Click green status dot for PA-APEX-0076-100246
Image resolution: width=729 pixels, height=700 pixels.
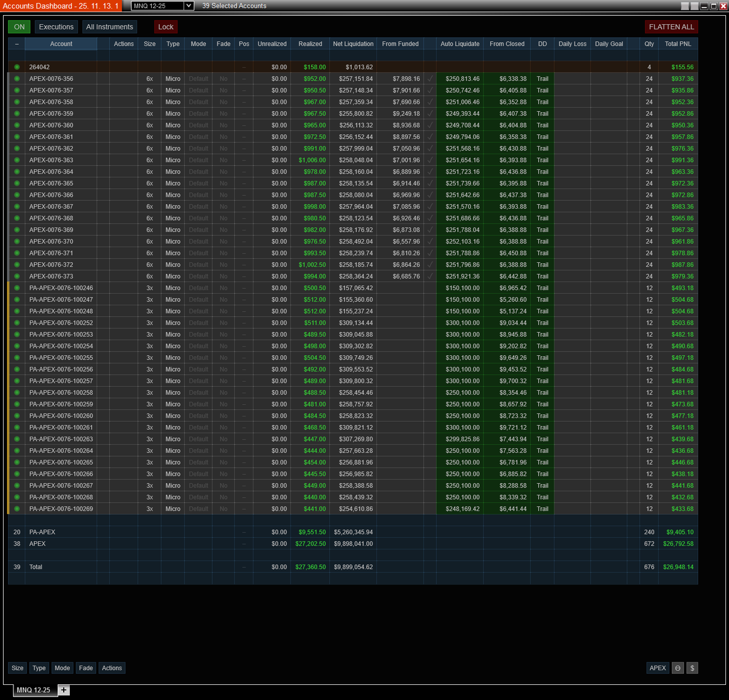pos(17,288)
